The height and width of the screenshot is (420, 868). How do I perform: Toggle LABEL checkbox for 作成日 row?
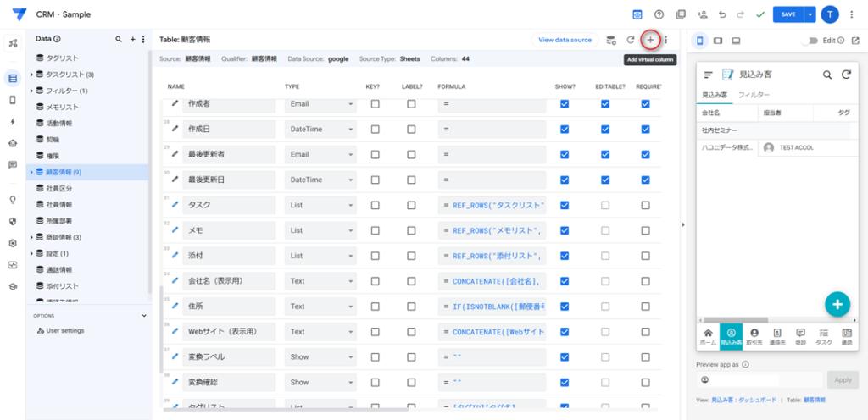click(411, 129)
